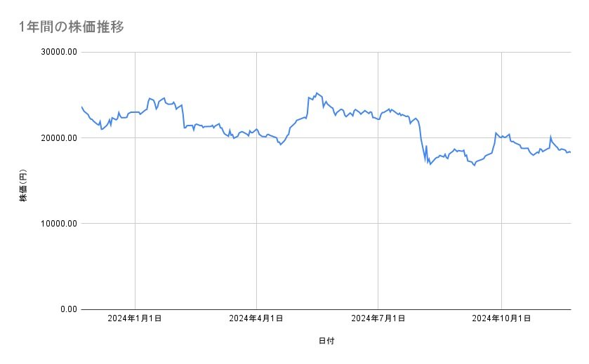Click where the line crosses the 2024年4月1日 gridline
589x364 pixels.
(256, 129)
